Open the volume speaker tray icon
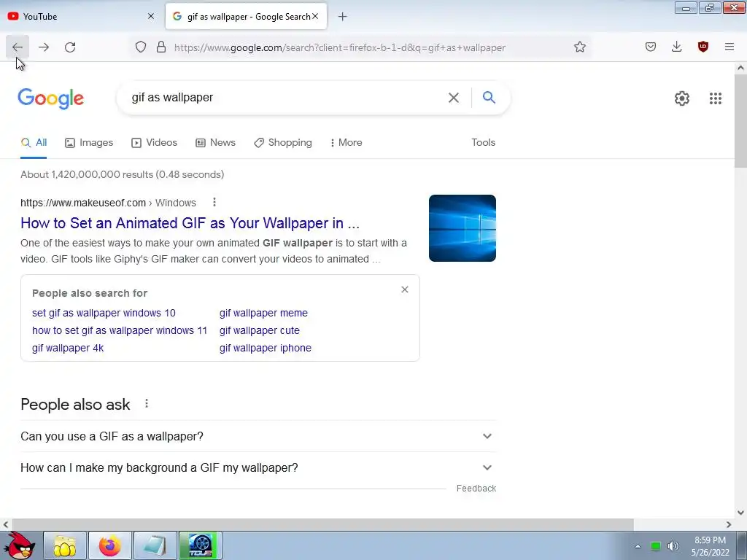Screen dimensions: 747x560 [x=673, y=546]
